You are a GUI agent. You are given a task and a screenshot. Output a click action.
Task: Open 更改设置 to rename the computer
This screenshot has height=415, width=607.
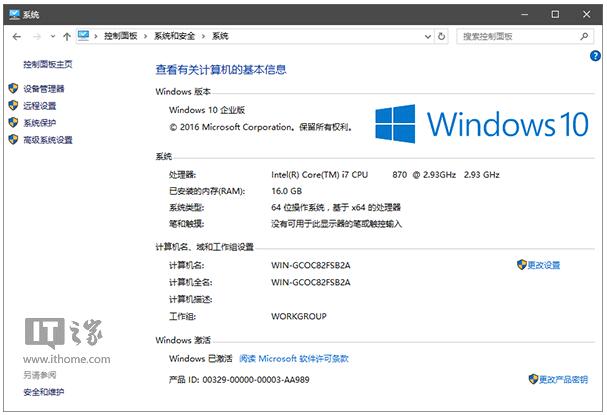point(544,265)
